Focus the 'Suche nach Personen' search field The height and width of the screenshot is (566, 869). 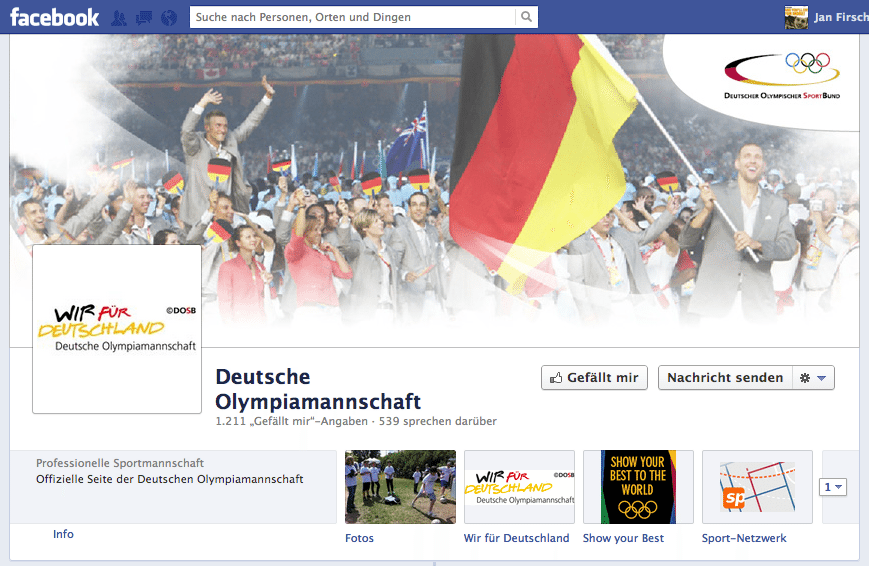coord(352,17)
